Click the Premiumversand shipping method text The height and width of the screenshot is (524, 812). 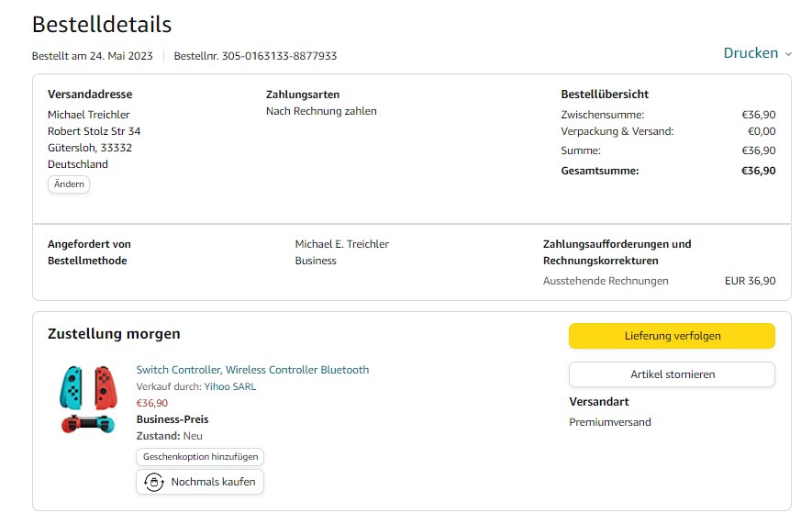pos(610,422)
